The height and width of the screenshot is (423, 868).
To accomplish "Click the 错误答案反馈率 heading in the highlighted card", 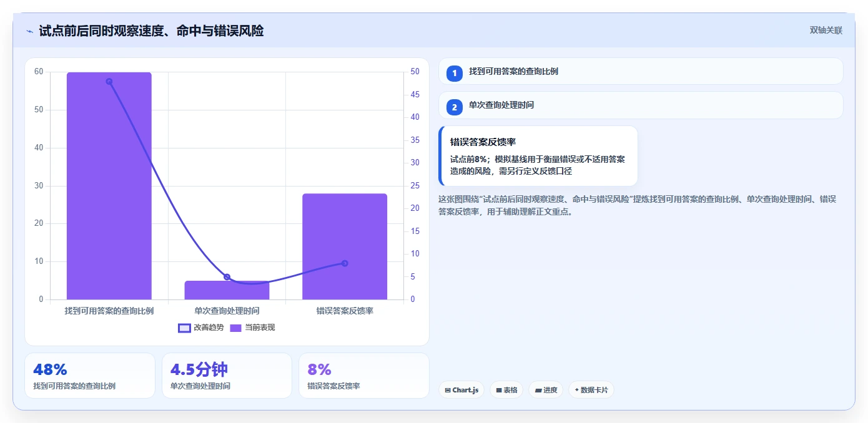I will click(483, 142).
